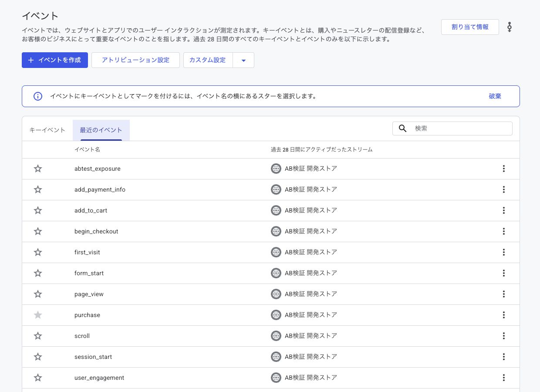Image resolution: width=540 pixels, height=392 pixels.
Task: Click the globe stream icon in abtest_exposure row
Action: click(276, 169)
